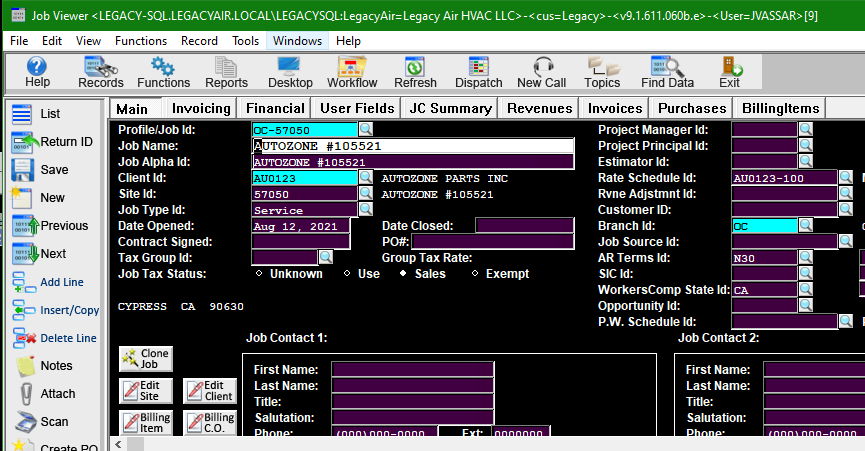This screenshot has height=451, width=865.
Task: Open the Windows menu
Action: tap(297, 41)
